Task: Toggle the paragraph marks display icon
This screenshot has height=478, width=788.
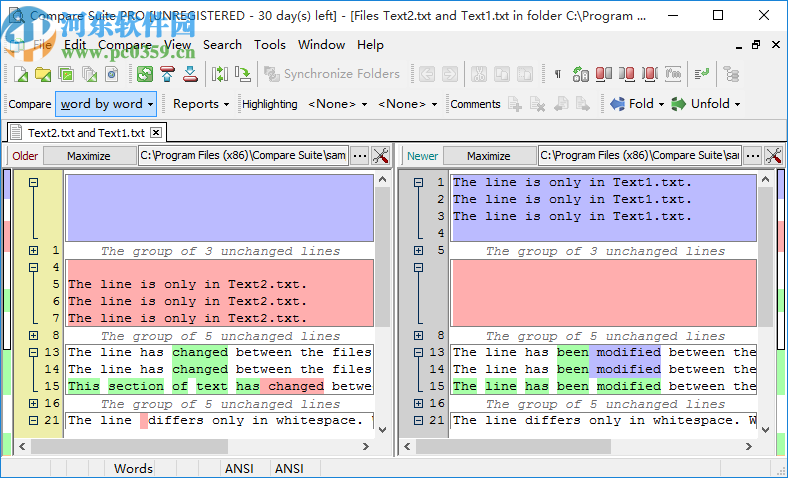Action: tap(557, 74)
